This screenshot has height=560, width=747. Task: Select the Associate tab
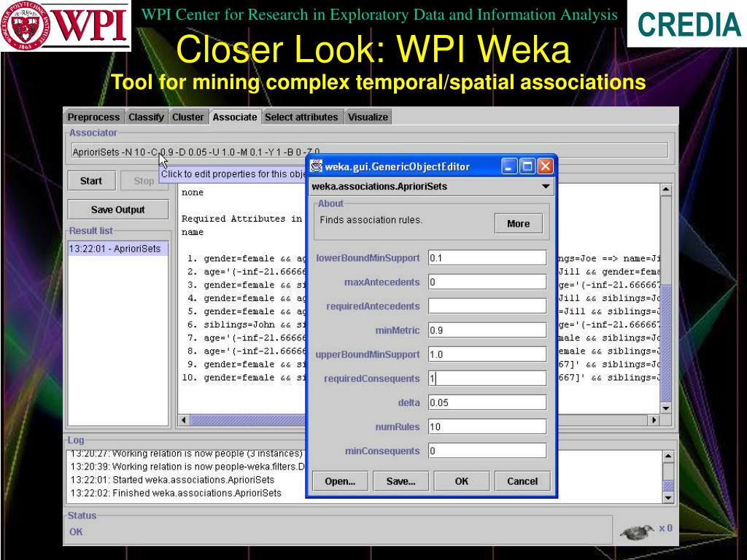[235, 117]
